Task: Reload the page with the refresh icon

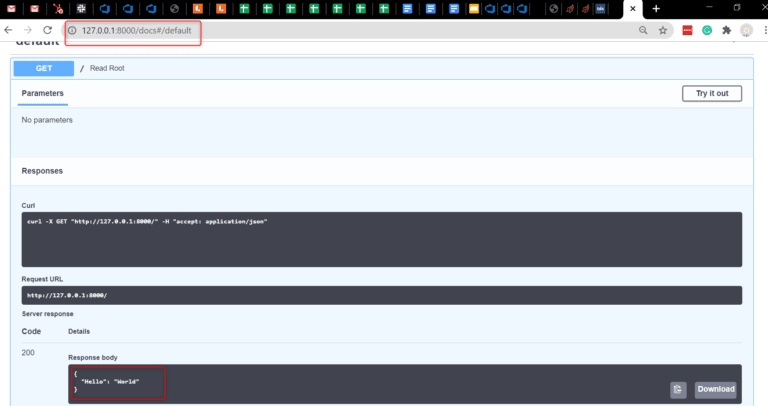Action: [48, 30]
